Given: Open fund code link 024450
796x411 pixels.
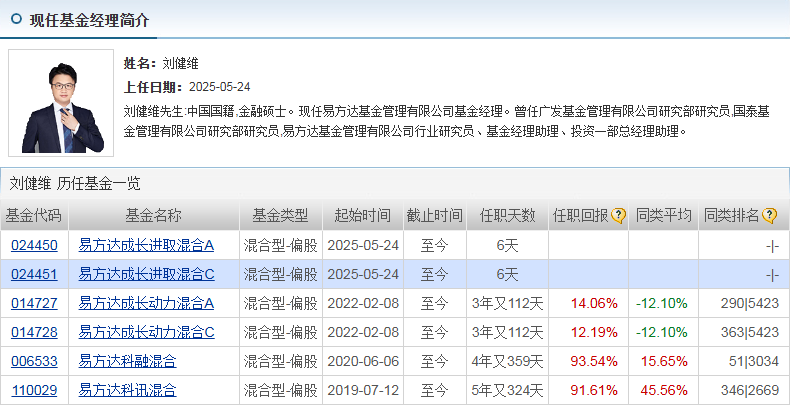Looking at the screenshot, I should [x=34, y=246].
